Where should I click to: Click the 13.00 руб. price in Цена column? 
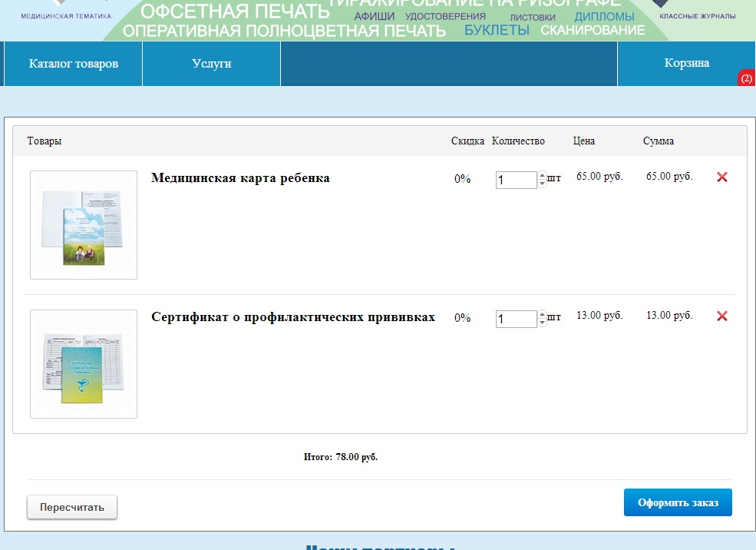tap(599, 316)
